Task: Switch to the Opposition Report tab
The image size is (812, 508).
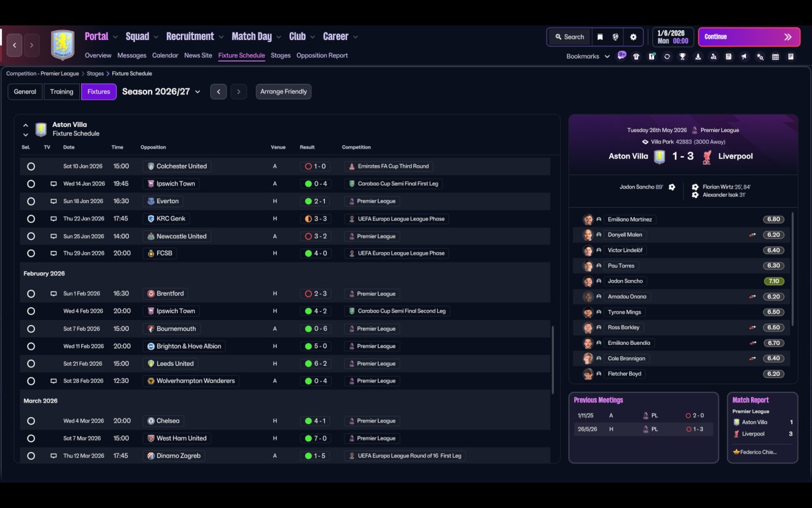Action: point(322,56)
